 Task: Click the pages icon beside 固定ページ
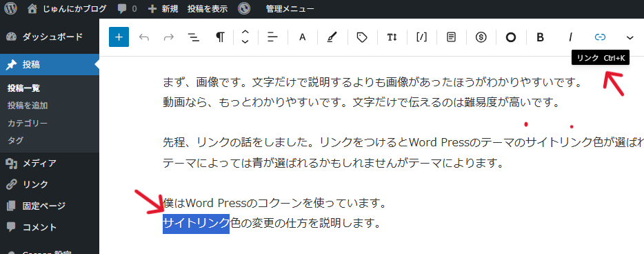click(12, 206)
